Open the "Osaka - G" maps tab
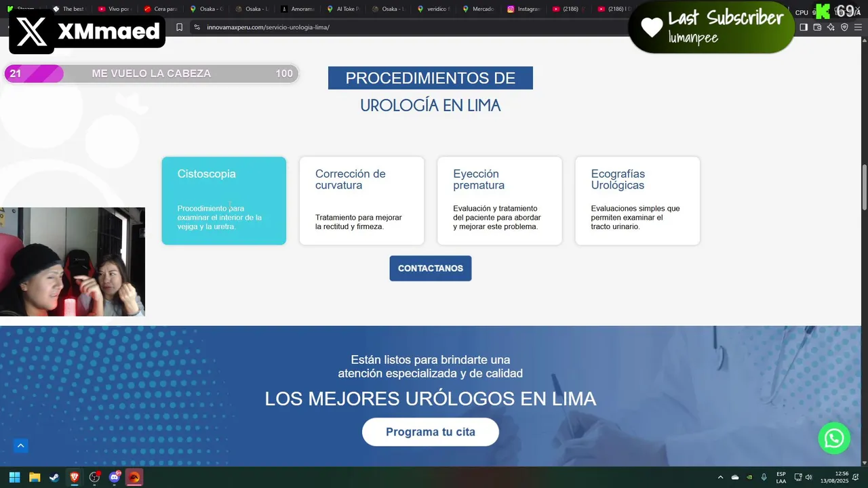This screenshot has height=488, width=868. (x=207, y=9)
